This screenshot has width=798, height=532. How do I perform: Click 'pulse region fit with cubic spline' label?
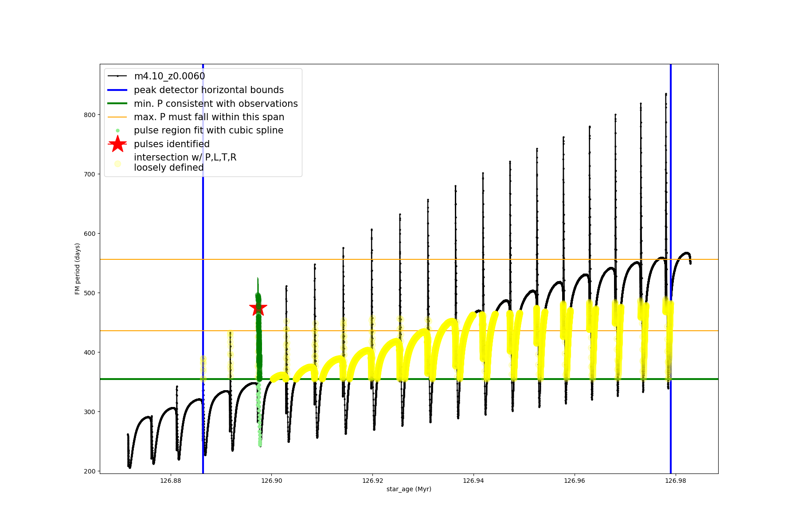[208, 130]
